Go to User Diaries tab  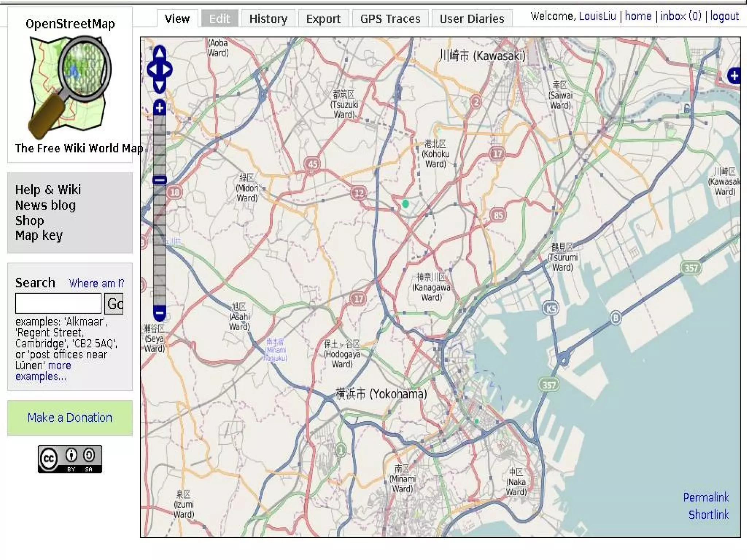click(x=472, y=19)
